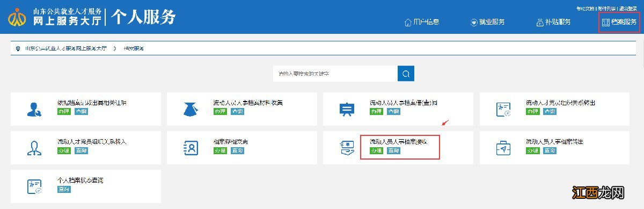Image resolution: width=644 pixels, height=209 pixels.
Task: Click 查询 under 流动人才党员组织关系转入
Action: point(80,150)
